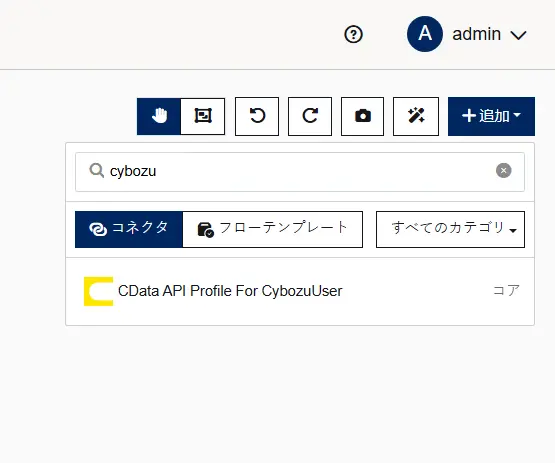The height and width of the screenshot is (463, 555).
Task: Open the help question mark icon
Action: [x=353, y=35]
